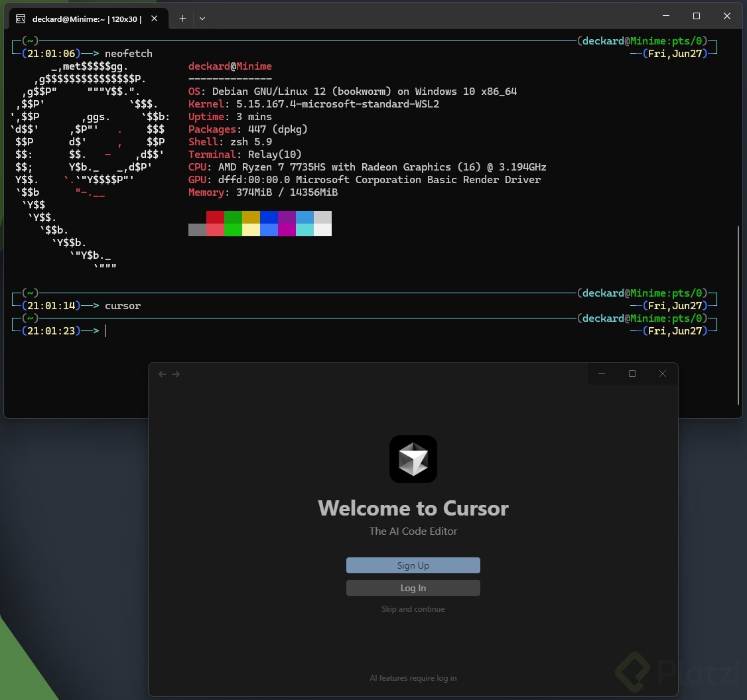747x700 pixels.
Task: Click the terminal vertical scrollbar
Action: click(738, 315)
